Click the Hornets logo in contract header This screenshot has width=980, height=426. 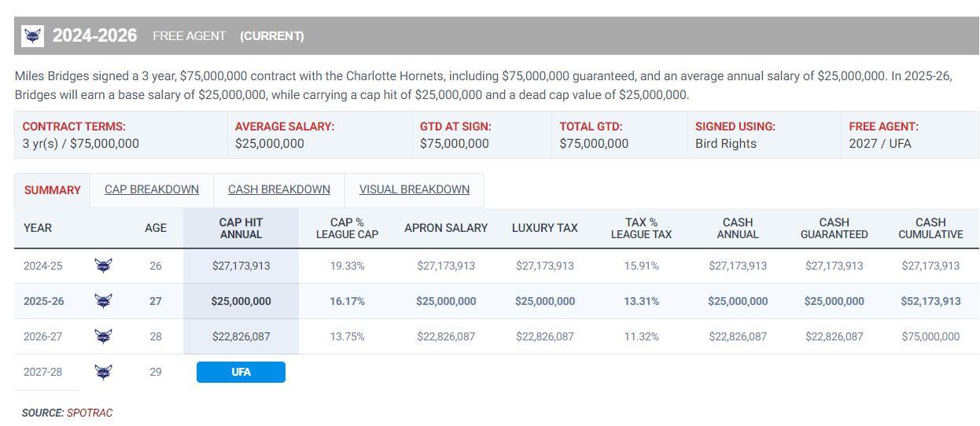(32, 35)
